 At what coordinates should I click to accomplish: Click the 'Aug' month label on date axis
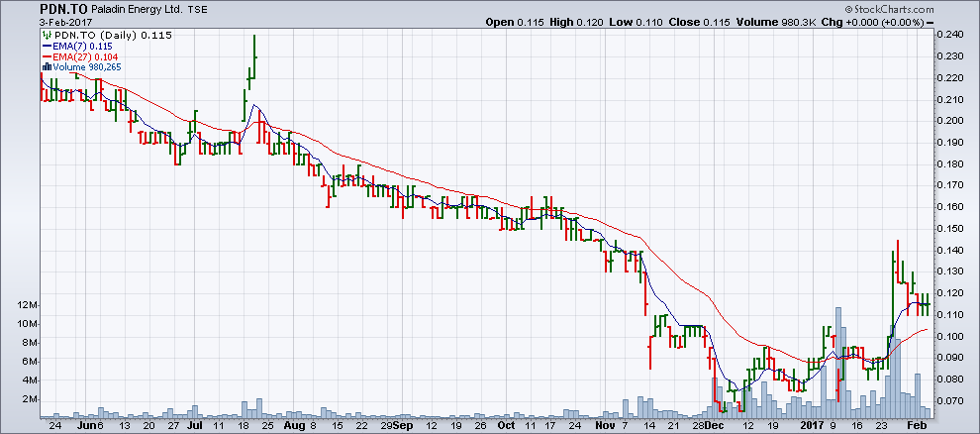click(x=294, y=425)
